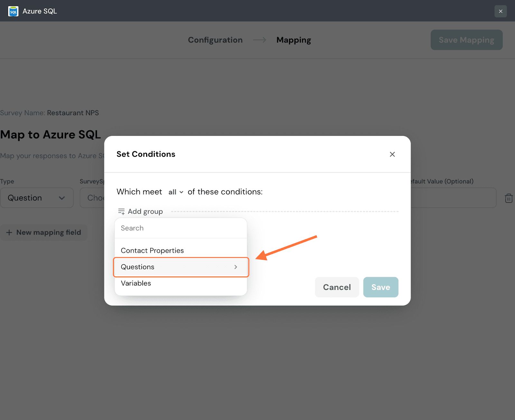Image resolution: width=515 pixels, height=420 pixels.
Task: Close the Azure SQL window
Action: pyautogui.click(x=501, y=11)
